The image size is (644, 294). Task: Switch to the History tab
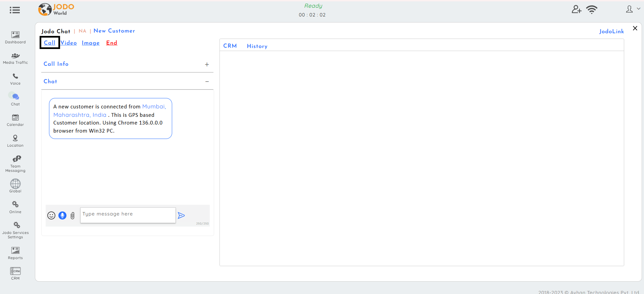click(x=257, y=46)
